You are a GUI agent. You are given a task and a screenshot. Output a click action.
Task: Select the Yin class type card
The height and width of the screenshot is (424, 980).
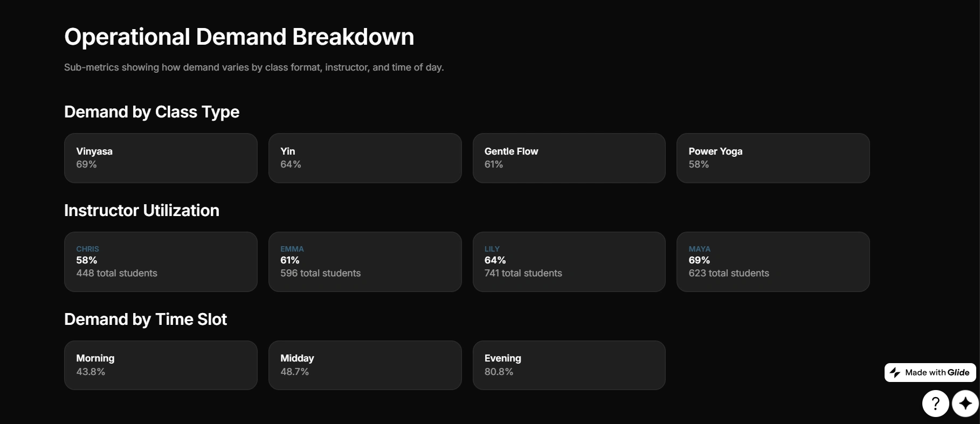[x=365, y=158]
